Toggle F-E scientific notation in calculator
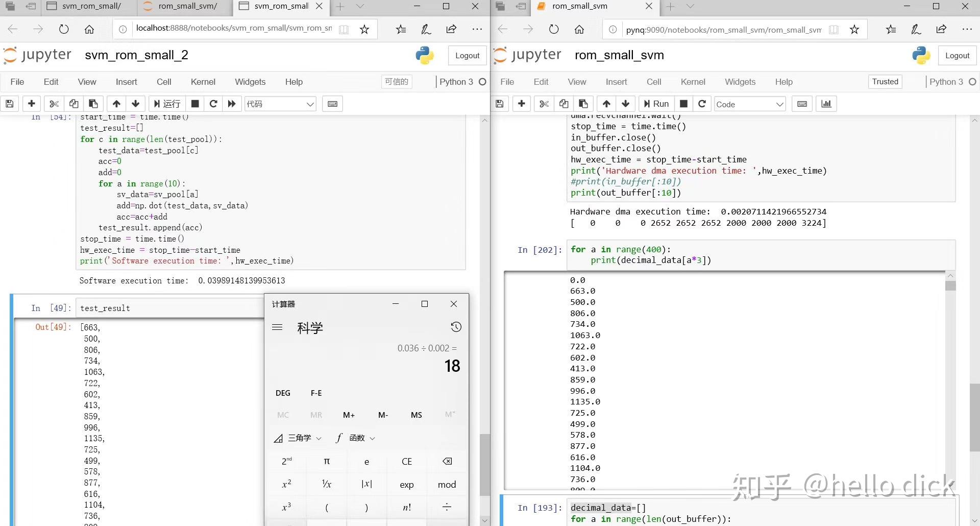The image size is (980, 526). (316, 393)
